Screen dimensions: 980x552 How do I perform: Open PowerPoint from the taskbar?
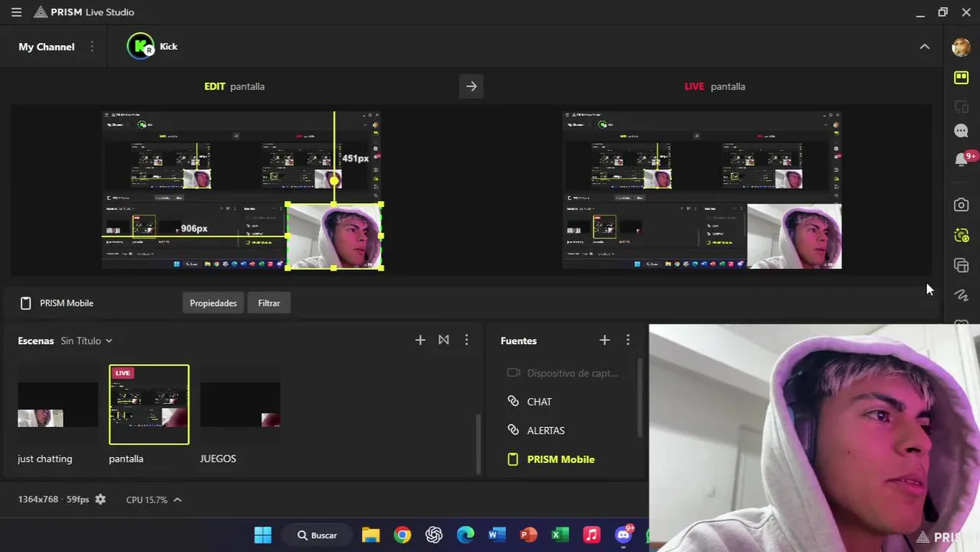(x=528, y=535)
